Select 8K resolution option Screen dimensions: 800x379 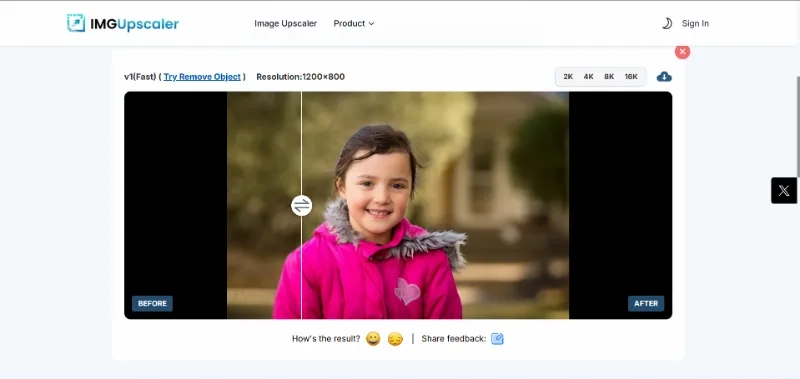tap(609, 77)
